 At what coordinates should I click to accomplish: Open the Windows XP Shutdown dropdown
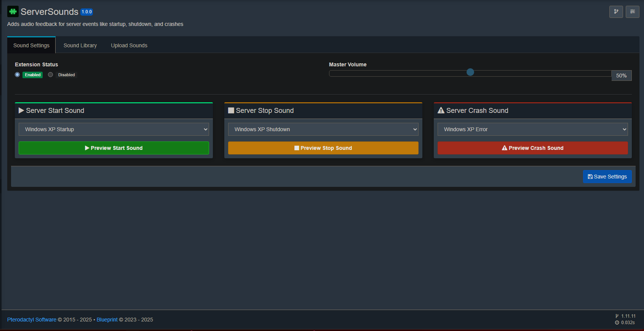pos(323,129)
